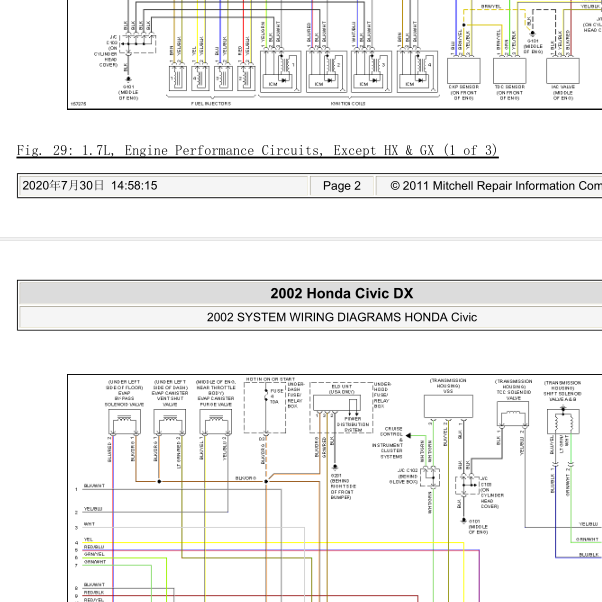Click the TDC SENSOR component box
Viewport: 602px width, 602px height.
coord(509,71)
